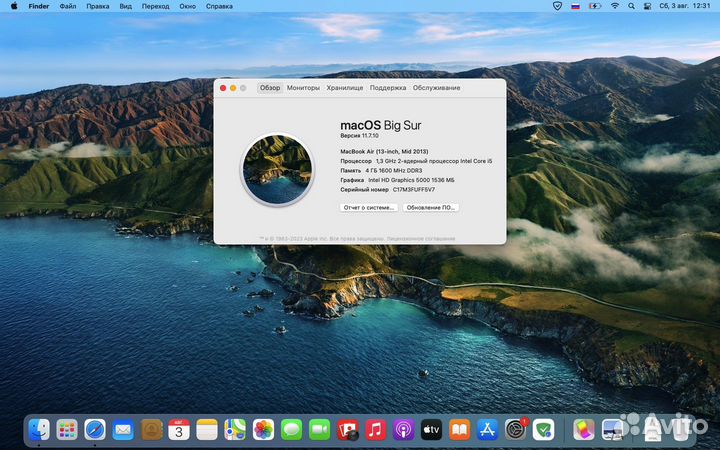Switch to the Поддержка tab

point(388,88)
